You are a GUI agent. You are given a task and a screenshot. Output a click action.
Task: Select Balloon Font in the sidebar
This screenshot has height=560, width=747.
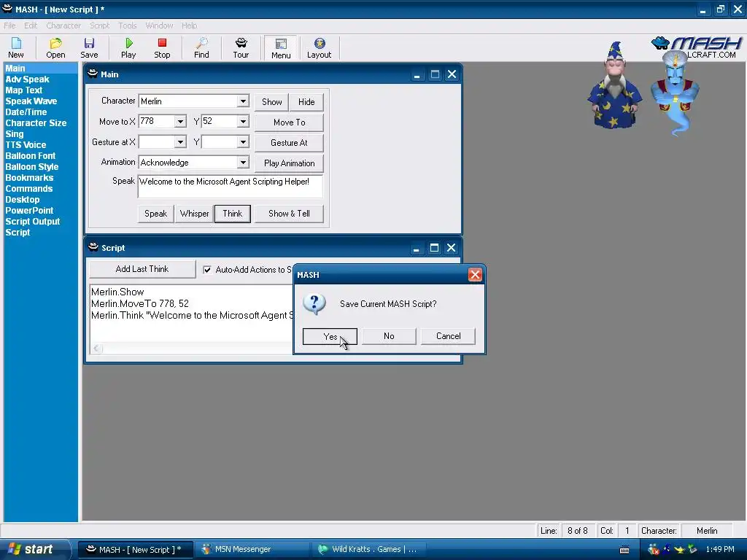[30, 156]
